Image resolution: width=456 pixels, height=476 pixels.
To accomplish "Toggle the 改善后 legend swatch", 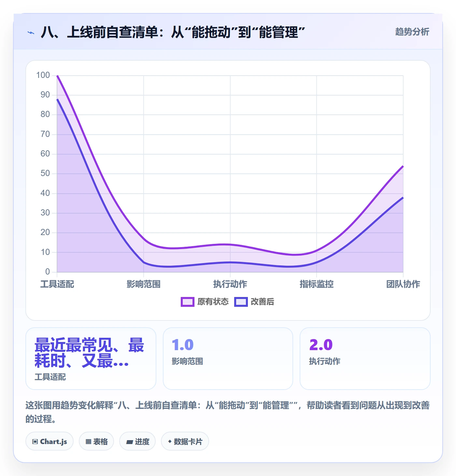I will (241, 302).
